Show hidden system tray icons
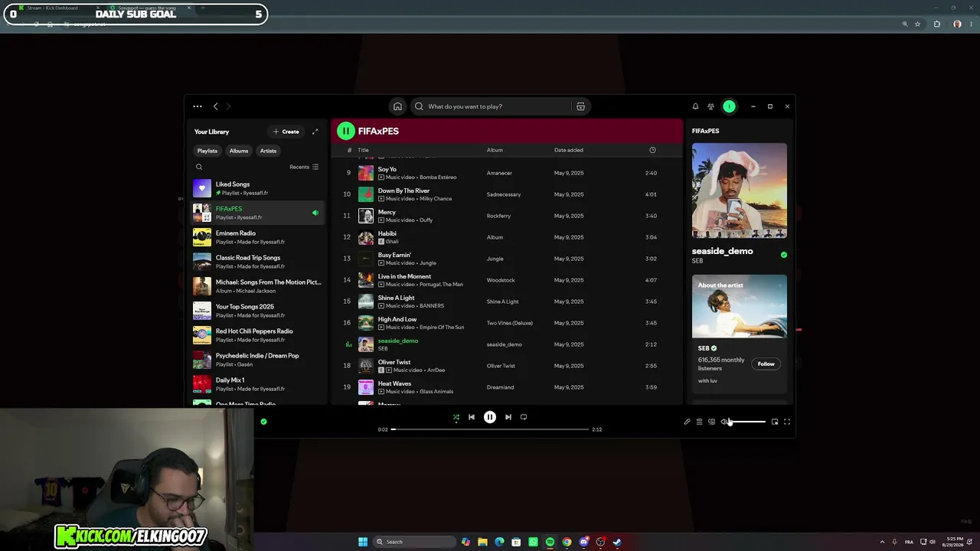980x551 pixels. [882, 542]
